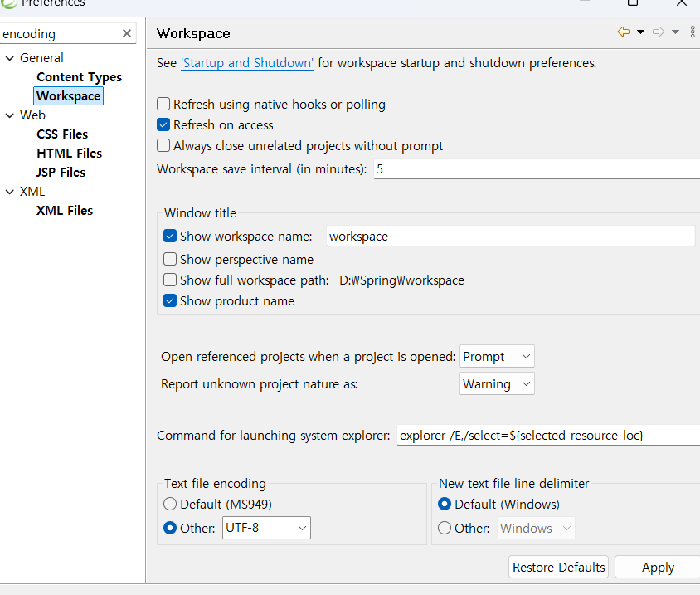Screen dimensions: 700x595
Task: Open the preferences view menu dots
Action: [x=693, y=32]
